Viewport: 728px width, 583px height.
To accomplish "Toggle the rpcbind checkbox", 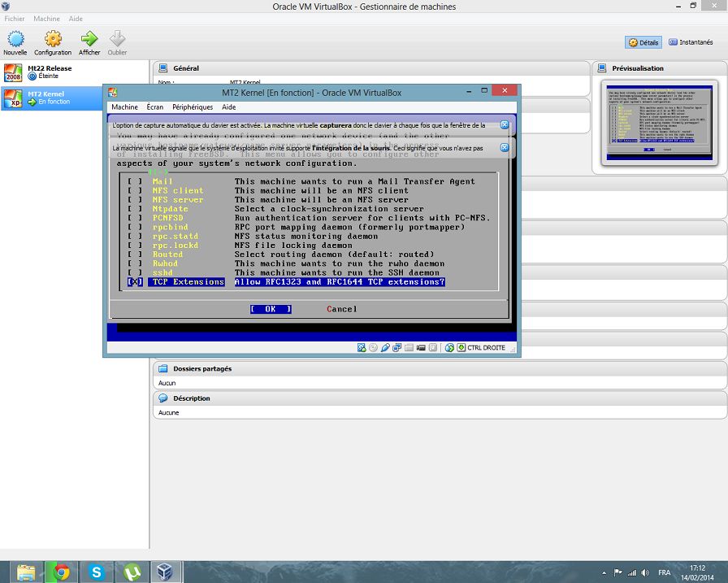I will (x=135, y=227).
